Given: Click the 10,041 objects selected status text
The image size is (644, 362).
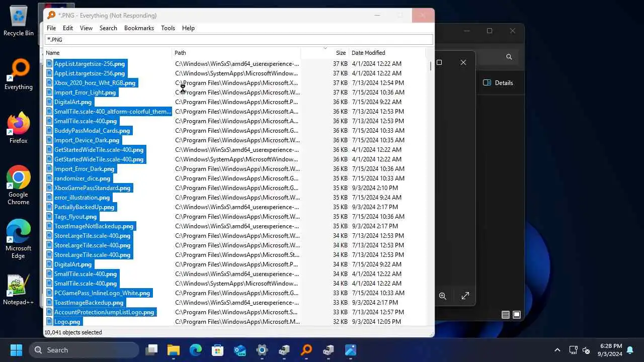Looking at the screenshot, I should pos(73,332).
